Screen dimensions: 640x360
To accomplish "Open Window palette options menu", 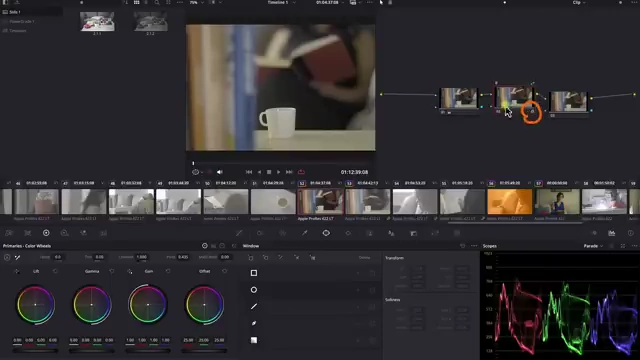I will click(x=474, y=246).
